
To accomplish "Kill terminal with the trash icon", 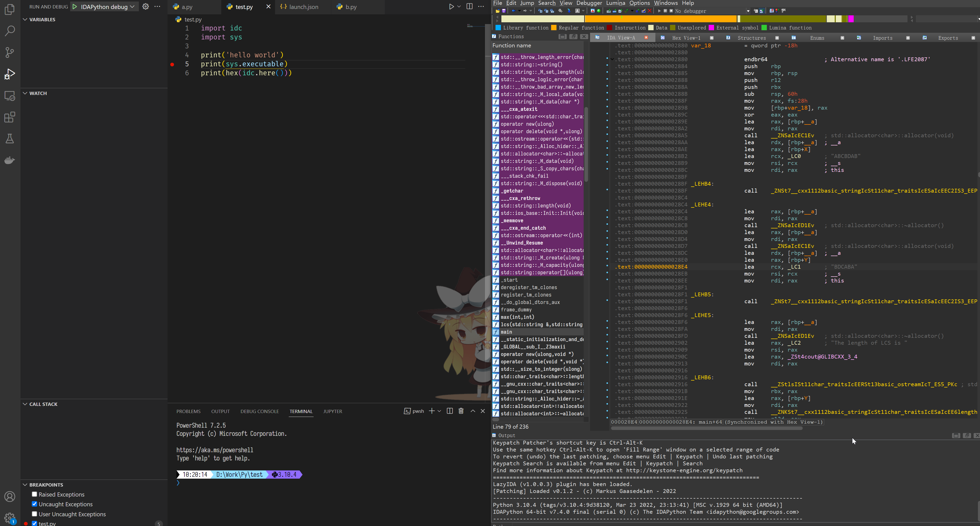I will click(461, 411).
